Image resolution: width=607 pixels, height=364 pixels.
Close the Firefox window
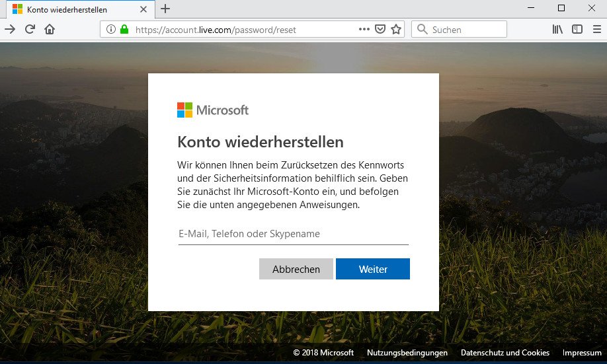click(592, 8)
